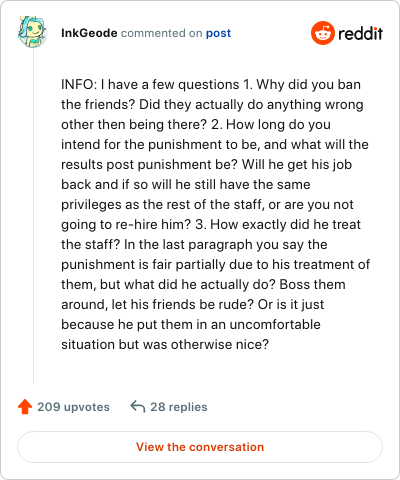Click the '209 upvotes' count
The width and height of the screenshot is (400, 480).
point(73,407)
